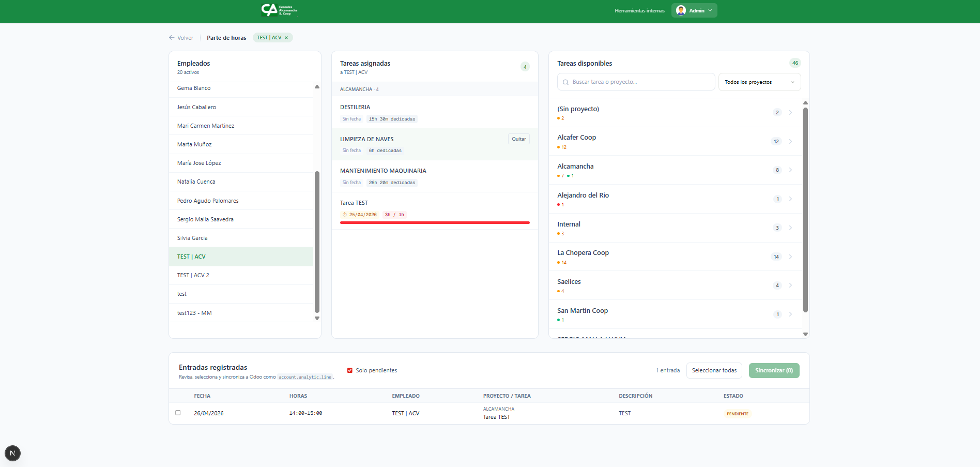Select the 26/04/2026 entry row checkbox
This screenshot has height=467, width=980.
coord(178,413)
